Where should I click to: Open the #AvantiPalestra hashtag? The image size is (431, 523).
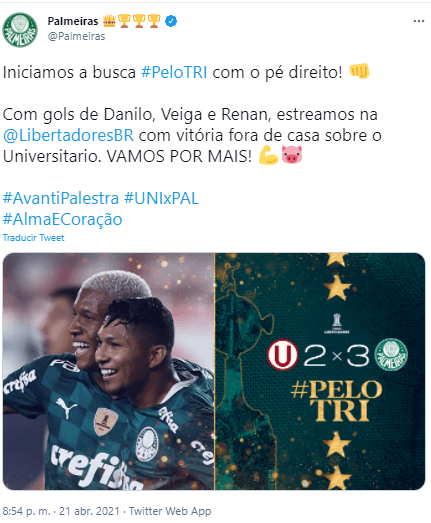61,198
